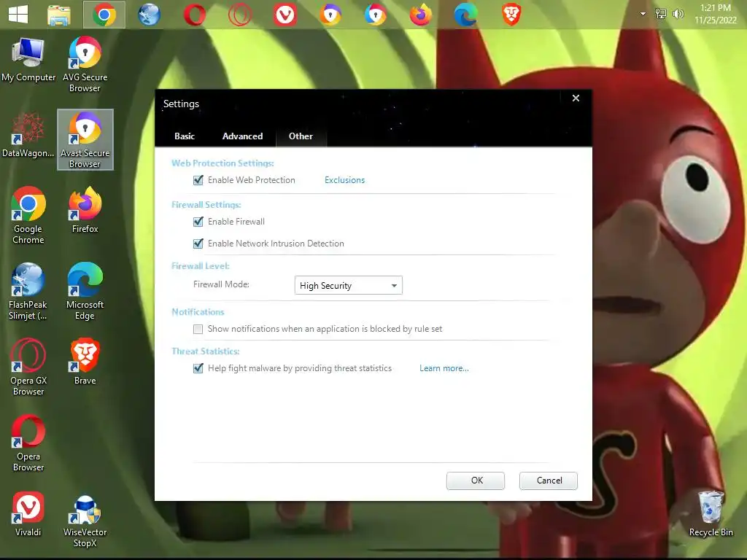Select the Avast Secure Browser desktop shortcut
747x560 pixels.
click(x=85, y=139)
